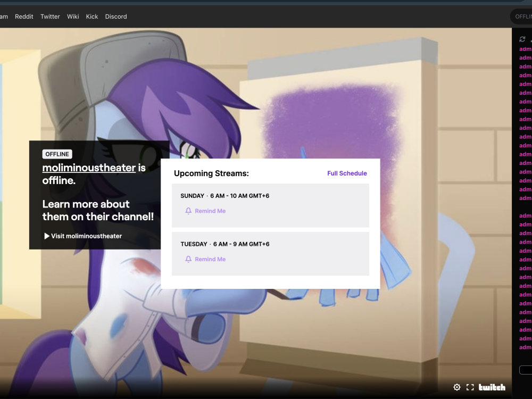The height and width of the screenshot is (399, 532).
Task: Click Remind Me for Sunday stream
Action: click(x=205, y=211)
